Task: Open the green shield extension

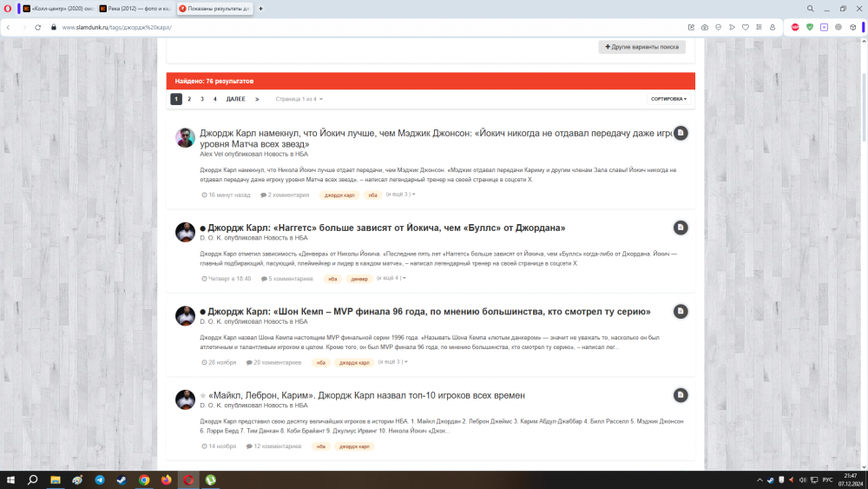Action: point(809,27)
